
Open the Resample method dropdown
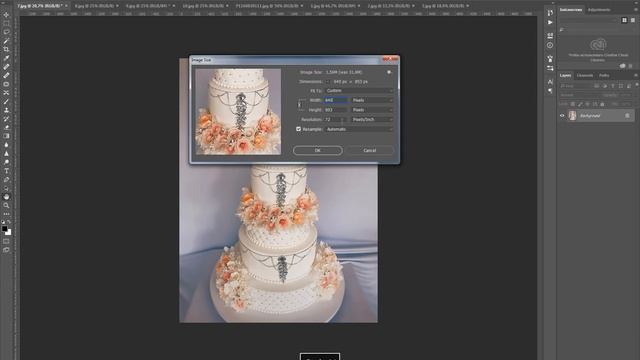point(359,129)
